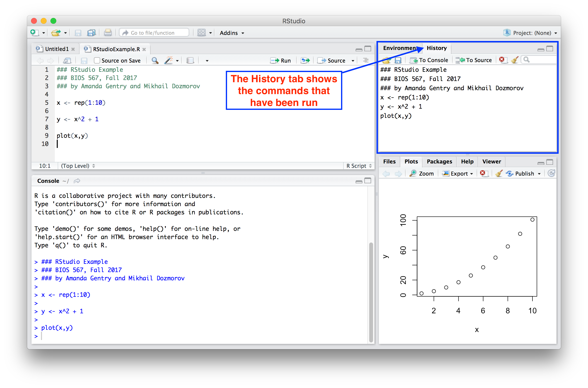The image size is (588, 388).
Task: Click the code tools magic wand icon
Action: coord(169,61)
